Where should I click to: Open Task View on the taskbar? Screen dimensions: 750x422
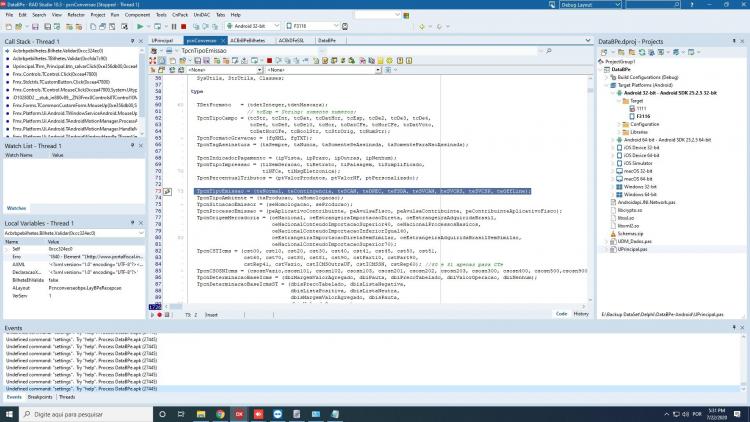[x=181, y=414]
